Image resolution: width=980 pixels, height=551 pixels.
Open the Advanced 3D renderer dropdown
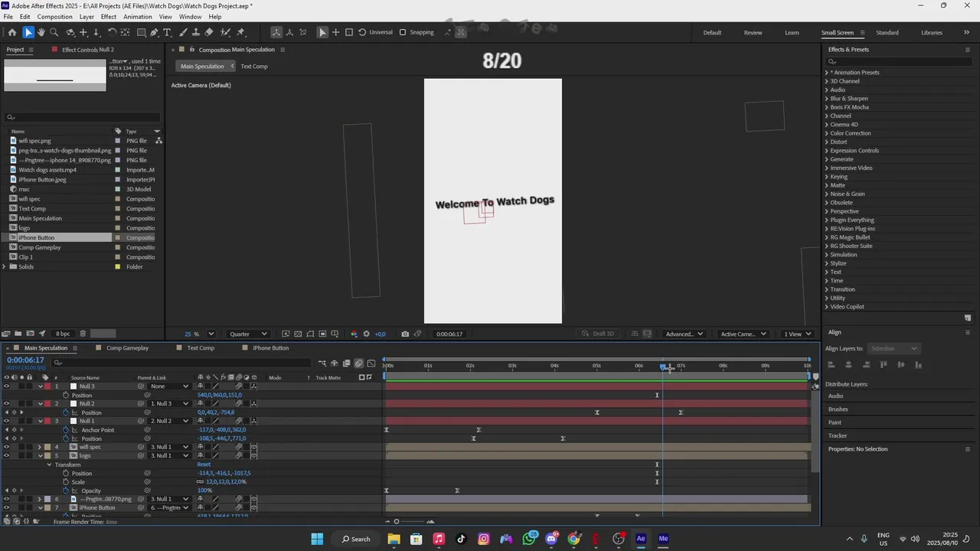(x=684, y=334)
